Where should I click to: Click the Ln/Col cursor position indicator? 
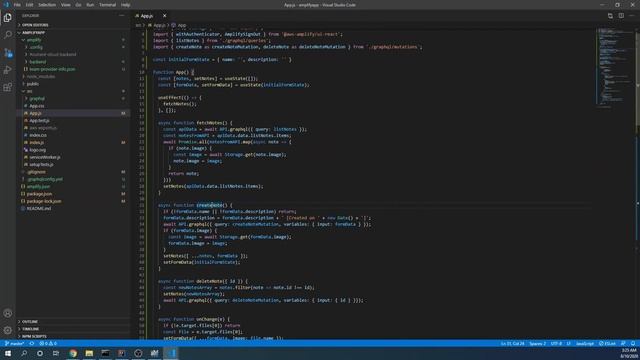[x=512, y=344]
